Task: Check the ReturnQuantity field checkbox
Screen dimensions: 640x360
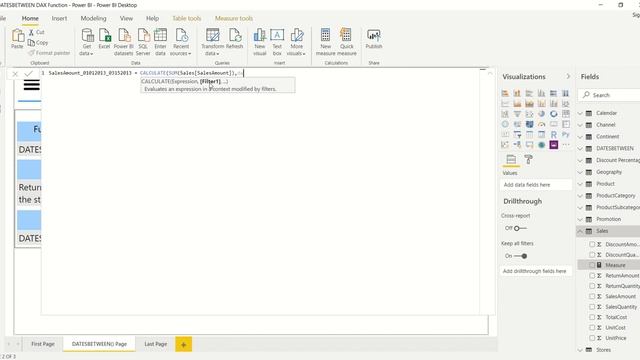Action: [x=592, y=286]
